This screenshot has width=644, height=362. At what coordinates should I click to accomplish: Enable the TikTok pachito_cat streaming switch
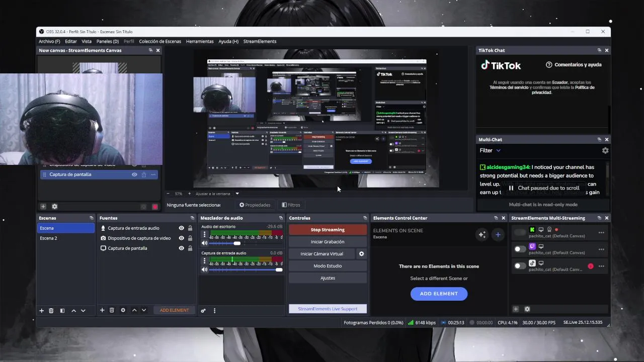pos(520,265)
